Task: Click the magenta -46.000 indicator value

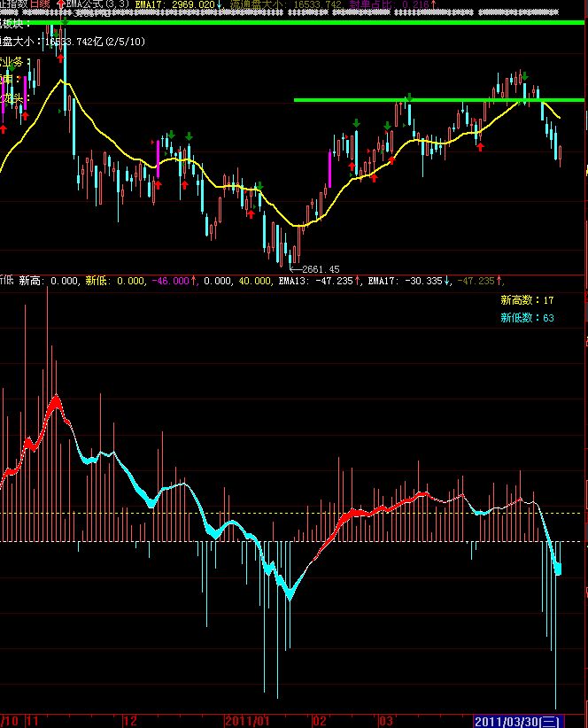Action: coord(170,281)
